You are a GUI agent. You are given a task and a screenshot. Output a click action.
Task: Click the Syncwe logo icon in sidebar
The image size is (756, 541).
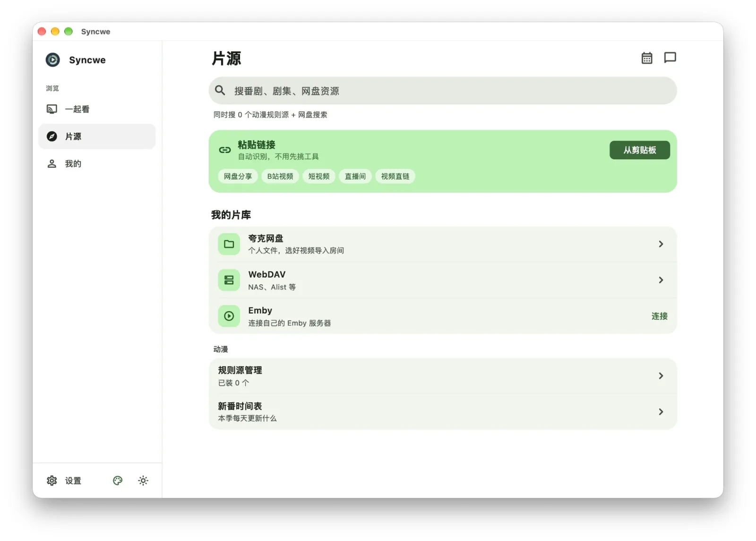(x=52, y=60)
